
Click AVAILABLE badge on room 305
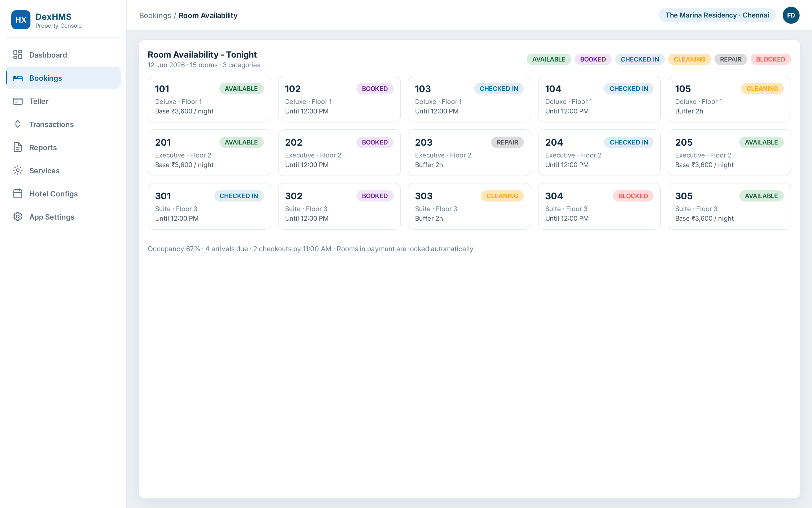[x=761, y=196]
